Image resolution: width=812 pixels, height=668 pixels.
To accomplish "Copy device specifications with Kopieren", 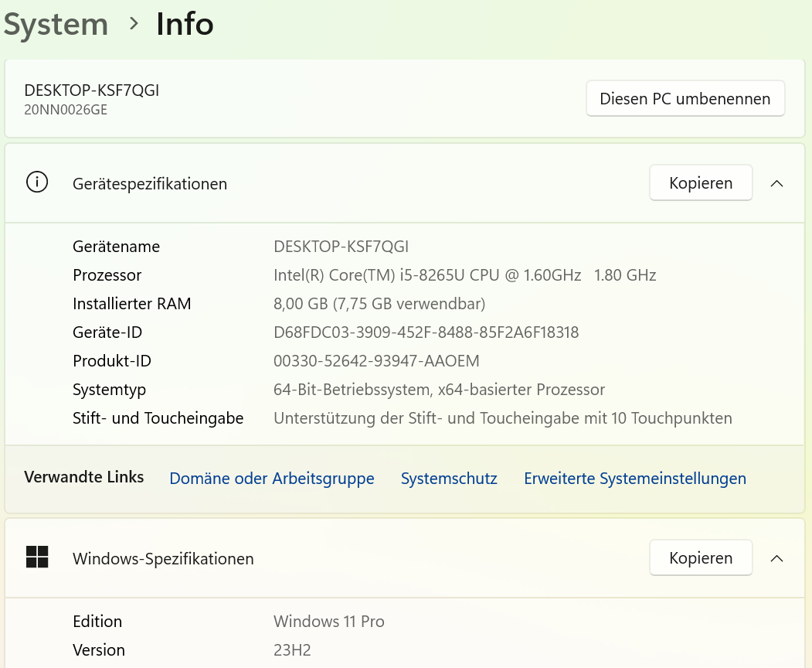I will pos(701,183).
